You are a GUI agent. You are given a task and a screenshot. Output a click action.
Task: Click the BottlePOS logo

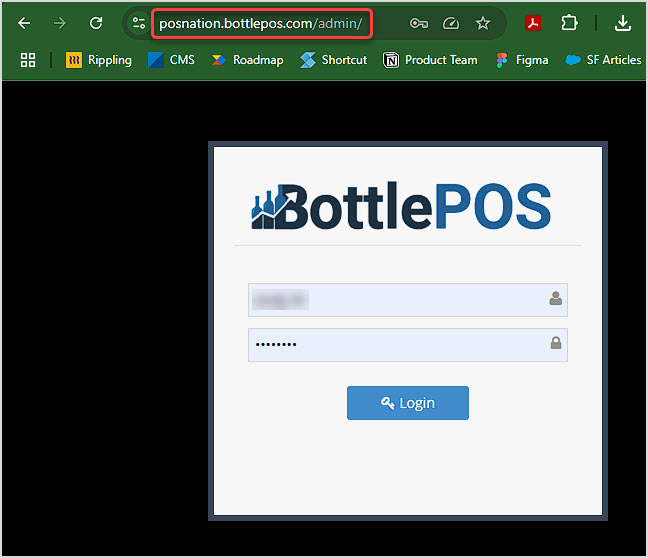(401, 206)
